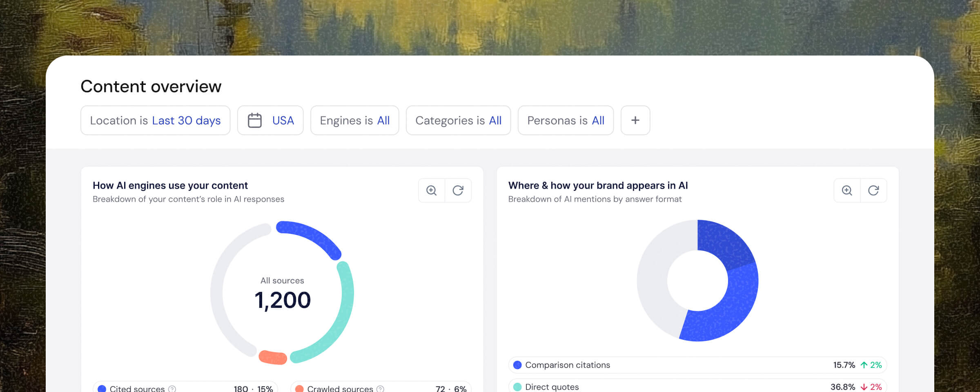This screenshot has height=392, width=980.
Task: Zoom into How AI engines use content chart
Action: click(432, 190)
